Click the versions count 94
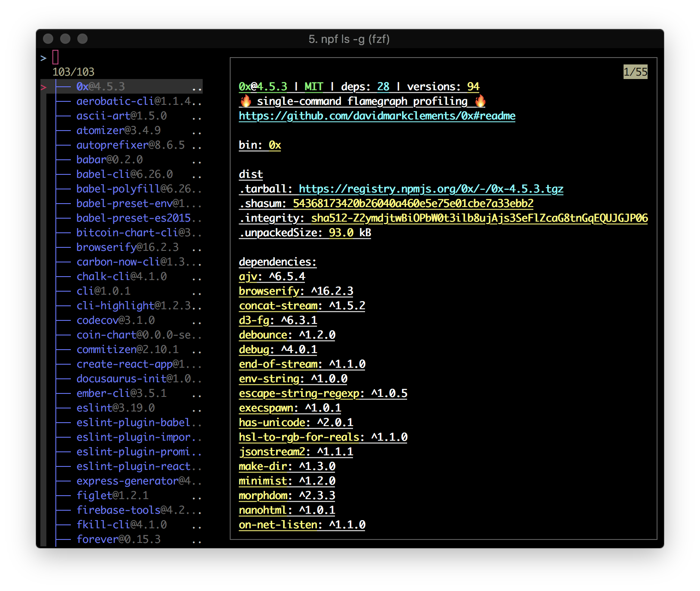This screenshot has width=700, height=591. (473, 87)
